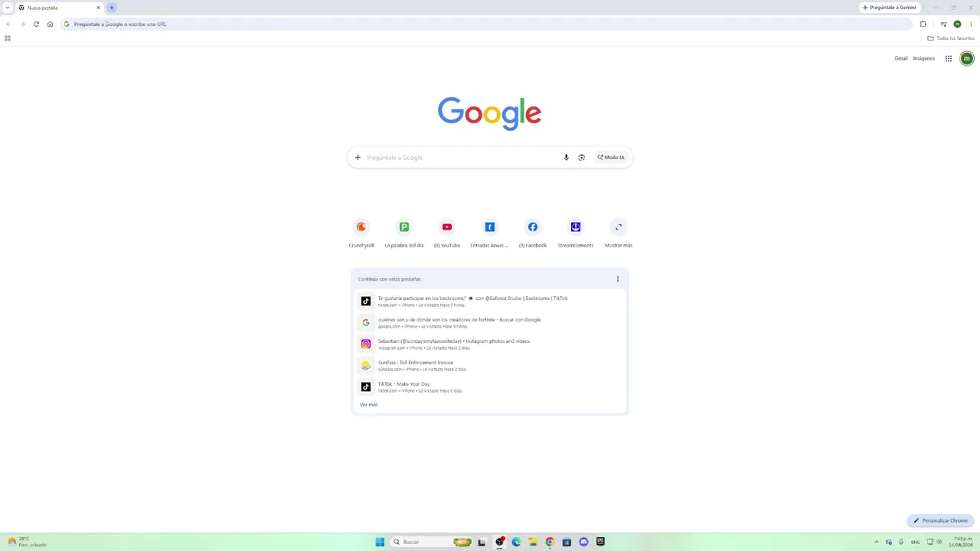The image size is (980, 551).
Task: Open the YouTube shortcut
Action: point(447,233)
